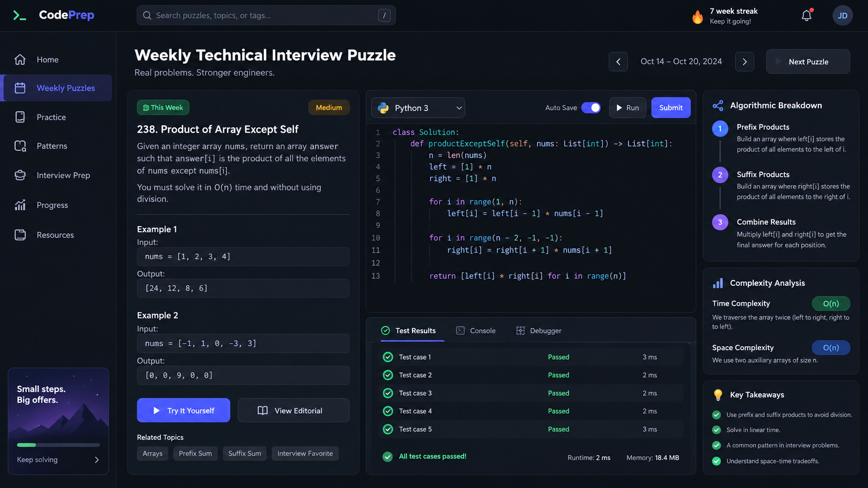Toggle the Auto Save switch
The width and height of the screenshot is (868, 488).
click(x=591, y=107)
